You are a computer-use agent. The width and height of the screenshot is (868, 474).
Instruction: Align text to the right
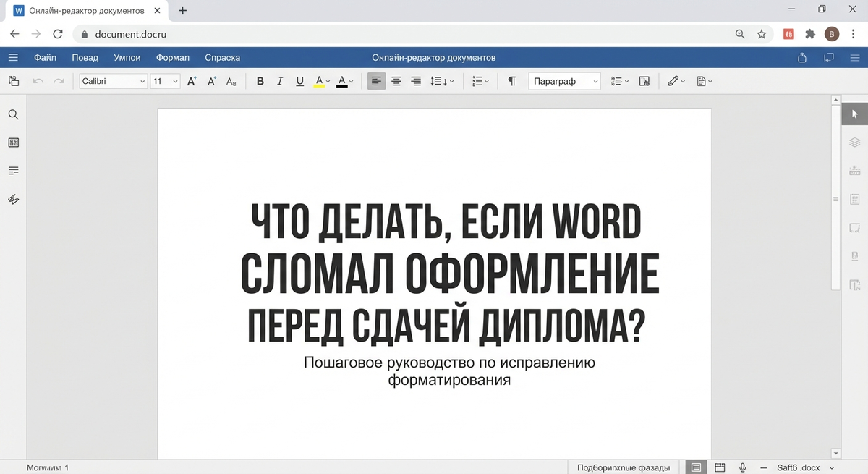pyautogui.click(x=416, y=82)
